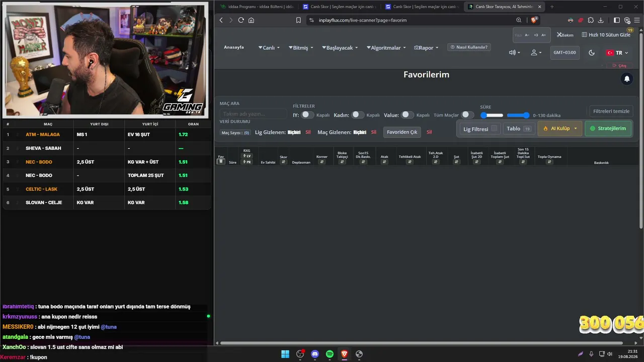Toggle the IY filter switch
Image resolution: width=644 pixels, height=362 pixels.
click(307, 115)
